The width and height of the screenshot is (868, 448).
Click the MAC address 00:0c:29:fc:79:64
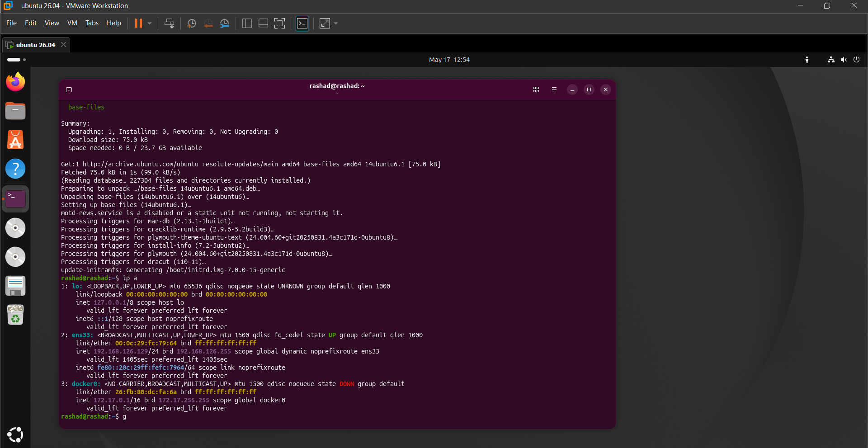click(146, 343)
